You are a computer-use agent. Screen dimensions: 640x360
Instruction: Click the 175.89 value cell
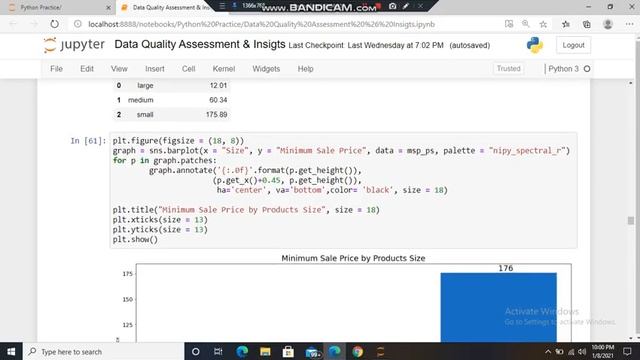(x=216, y=115)
